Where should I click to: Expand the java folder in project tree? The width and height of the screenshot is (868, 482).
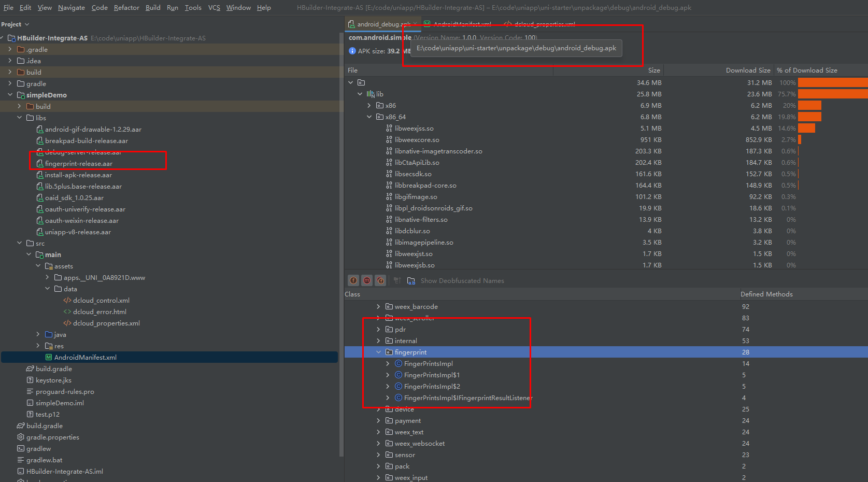point(38,334)
